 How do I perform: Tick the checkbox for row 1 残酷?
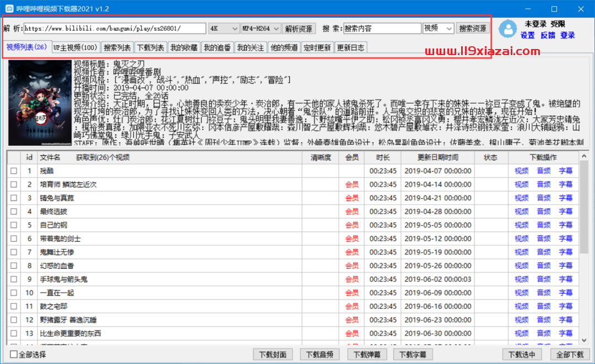(x=14, y=171)
